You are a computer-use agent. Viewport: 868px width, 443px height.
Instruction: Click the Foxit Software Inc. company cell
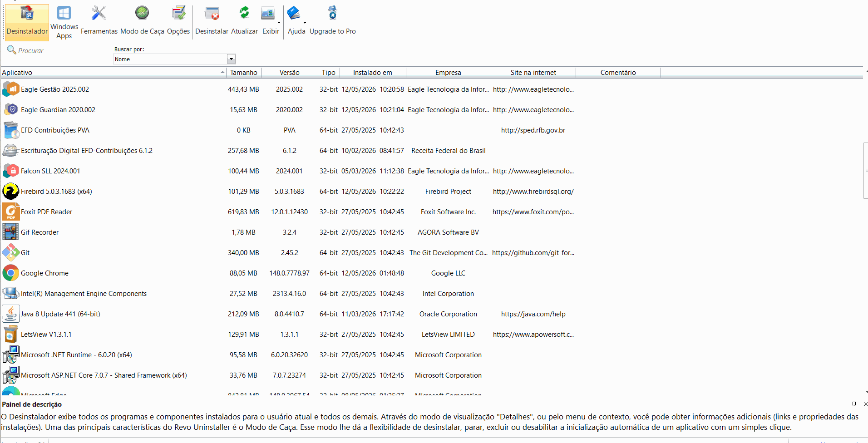[x=449, y=212]
